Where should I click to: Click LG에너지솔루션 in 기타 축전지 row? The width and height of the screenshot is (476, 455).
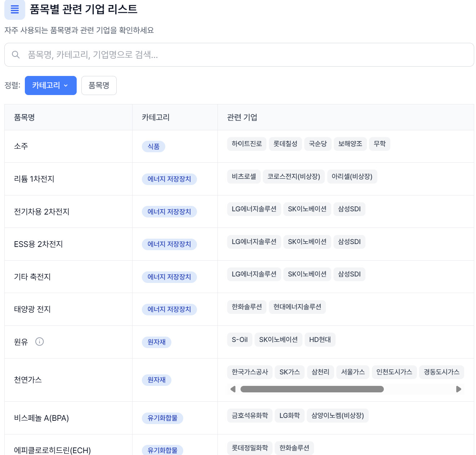(254, 274)
